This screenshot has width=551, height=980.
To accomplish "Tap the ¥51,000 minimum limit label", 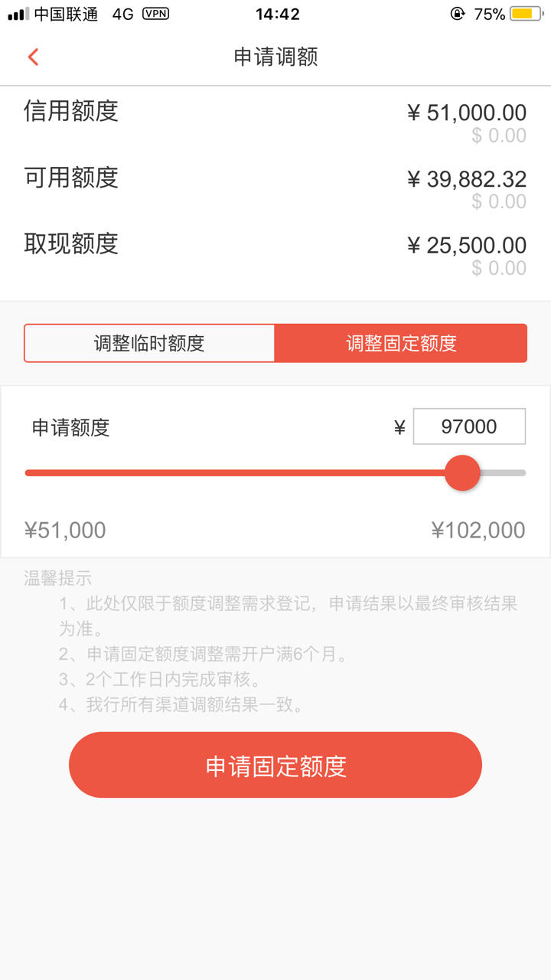I will pos(65,530).
